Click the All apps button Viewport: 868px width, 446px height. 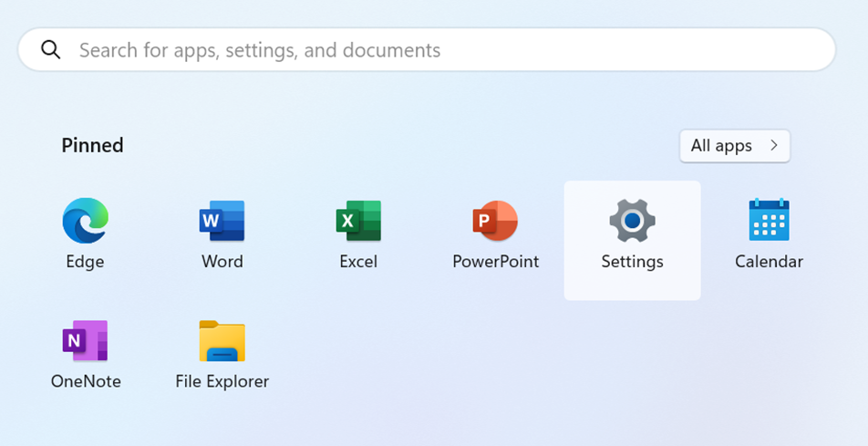[735, 146]
